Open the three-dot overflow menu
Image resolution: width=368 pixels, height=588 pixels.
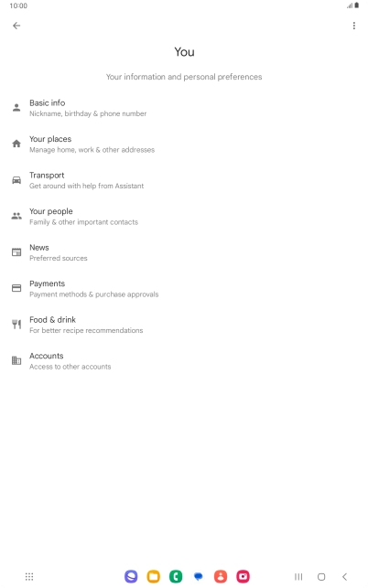(x=353, y=26)
